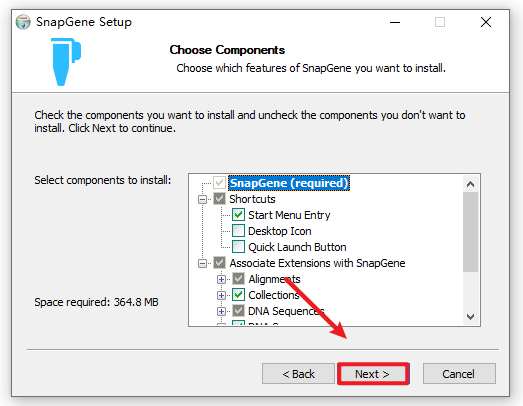Click the SnapGene globe icon in title bar
The width and height of the screenshot is (523, 406).
click(23, 22)
